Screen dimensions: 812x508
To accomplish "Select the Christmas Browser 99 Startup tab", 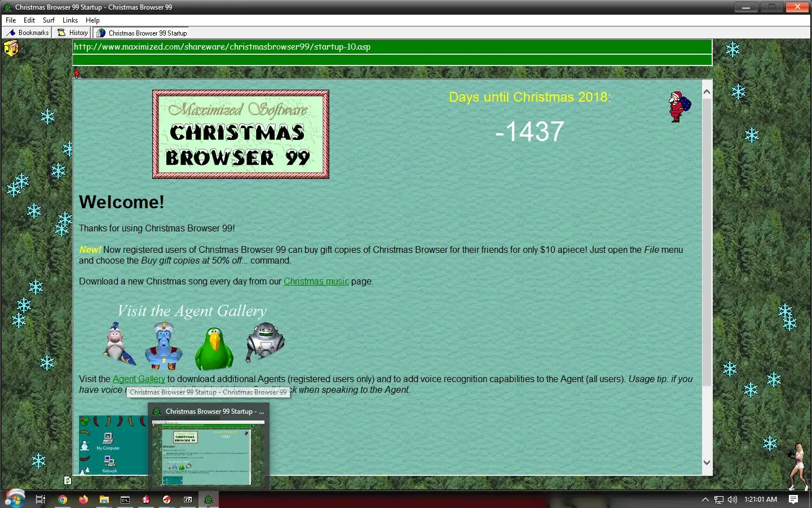I will [x=142, y=33].
